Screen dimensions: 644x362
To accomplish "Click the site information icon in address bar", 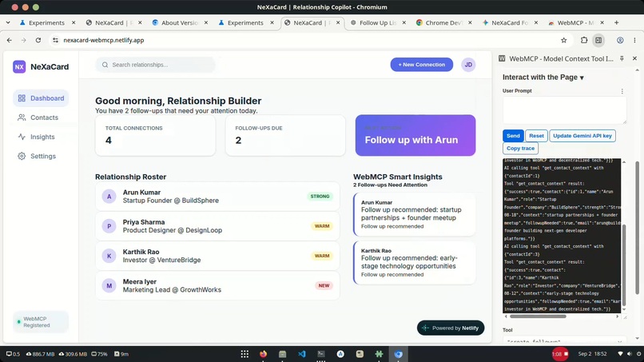I will pos(55,40).
